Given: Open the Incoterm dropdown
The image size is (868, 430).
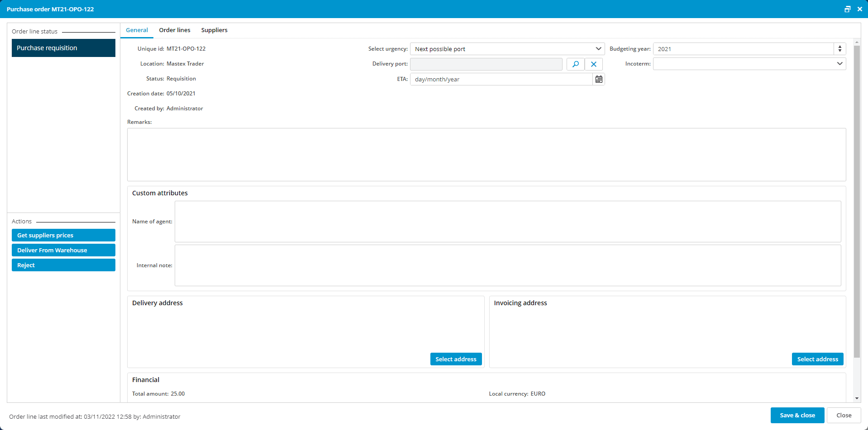Looking at the screenshot, I should click(x=839, y=64).
